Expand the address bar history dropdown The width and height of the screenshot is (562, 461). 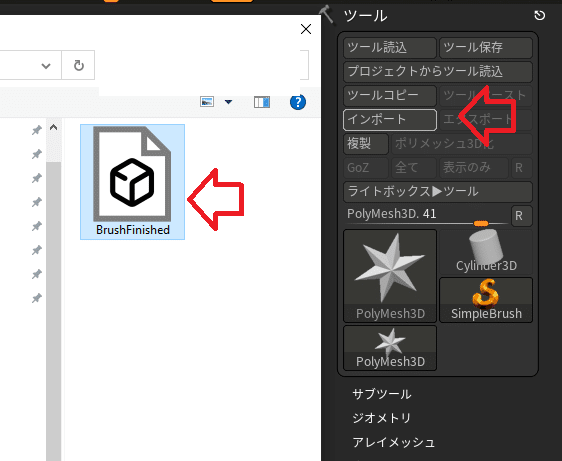(x=46, y=66)
